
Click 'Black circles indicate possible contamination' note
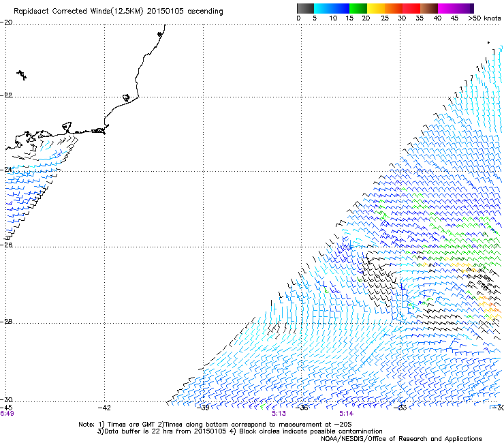point(309,431)
